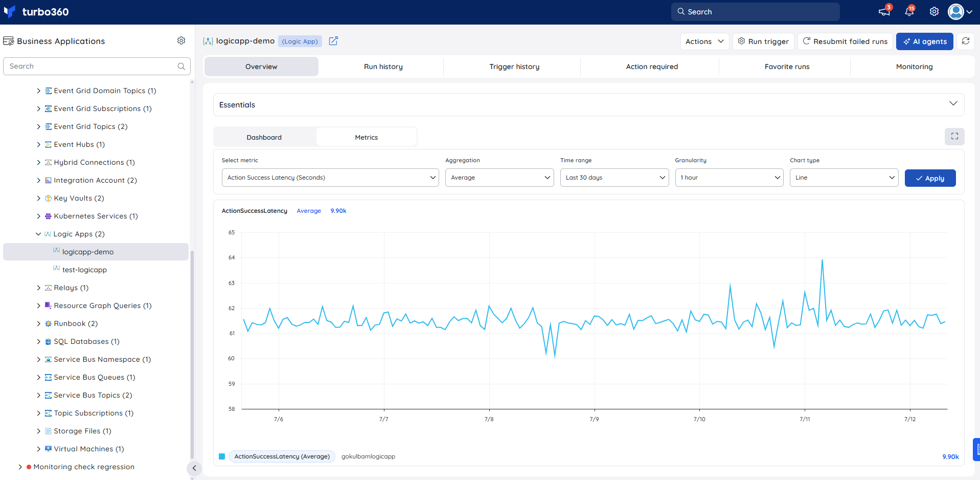980x480 pixels.
Task: Click the Service Bus Namespace icon
Action: click(x=48, y=359)
